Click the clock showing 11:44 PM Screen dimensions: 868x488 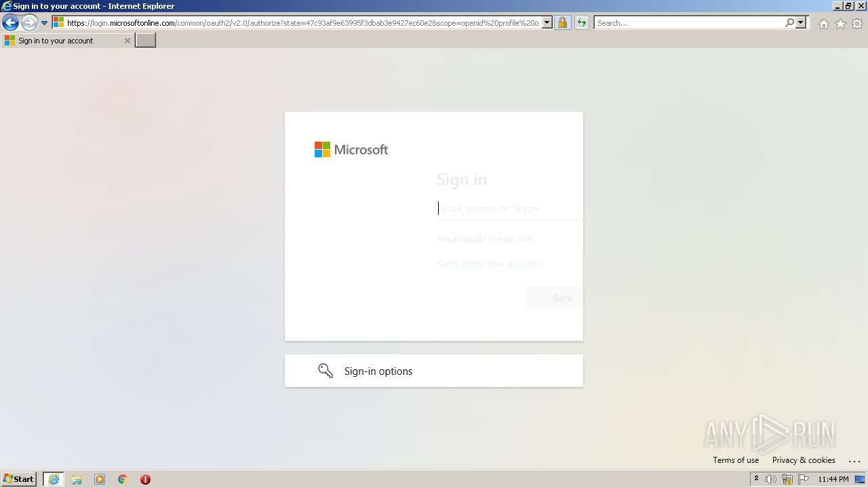pyautogui.click(x=833, y=479)
